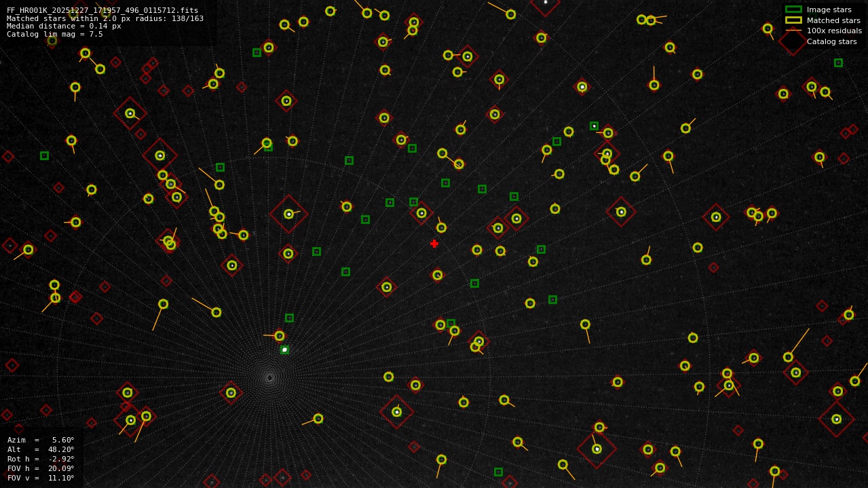Select the FITS file name text
Viewport: 868px width, 488px height.
pos(102,11)
